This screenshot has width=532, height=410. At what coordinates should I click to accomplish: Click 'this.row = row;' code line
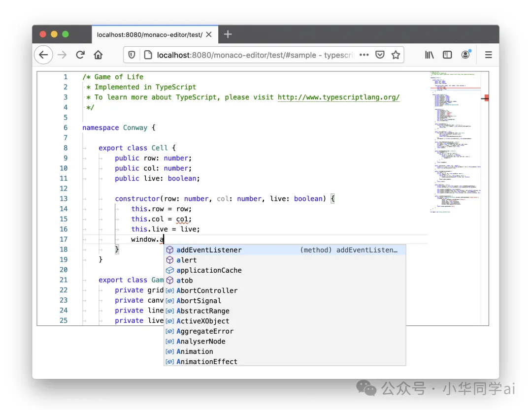[162, 209]
